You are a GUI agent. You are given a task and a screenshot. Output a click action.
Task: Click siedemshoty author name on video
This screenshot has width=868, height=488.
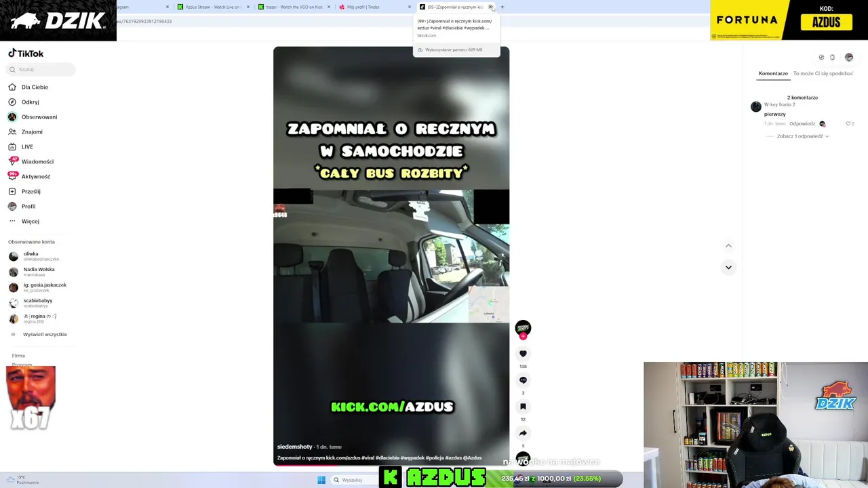tap(294, 447)
